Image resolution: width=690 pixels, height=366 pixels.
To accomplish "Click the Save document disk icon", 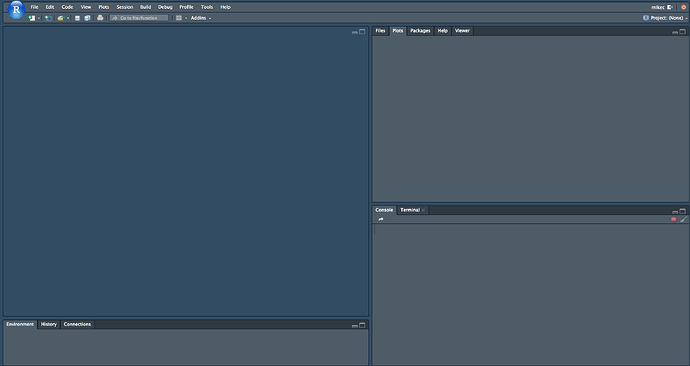I will (x=77, y=18).
